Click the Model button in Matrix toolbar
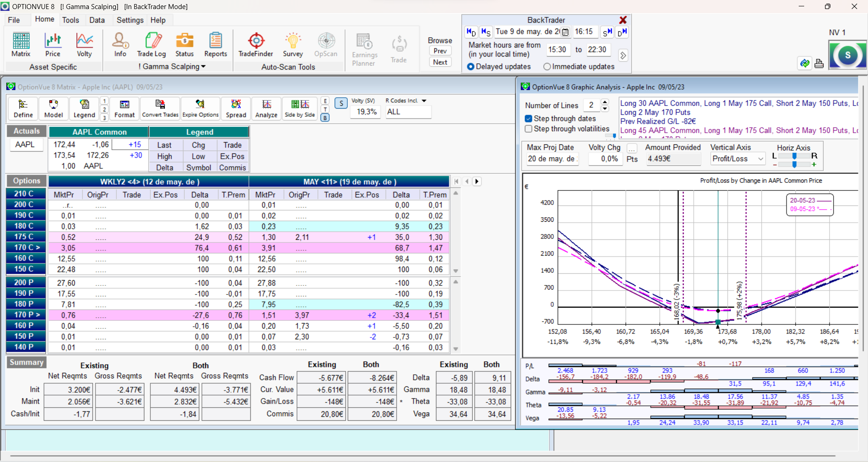Image resolution: width=868 pixels, height=462 pixels. pyautogui.click(x=53, y=109)
